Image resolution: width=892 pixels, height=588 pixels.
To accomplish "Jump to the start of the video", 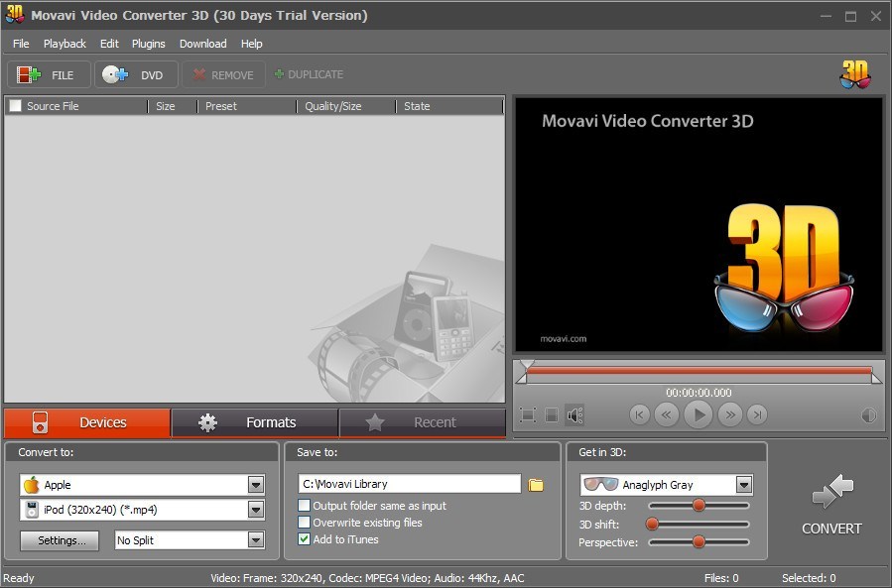I will point(640,414).
